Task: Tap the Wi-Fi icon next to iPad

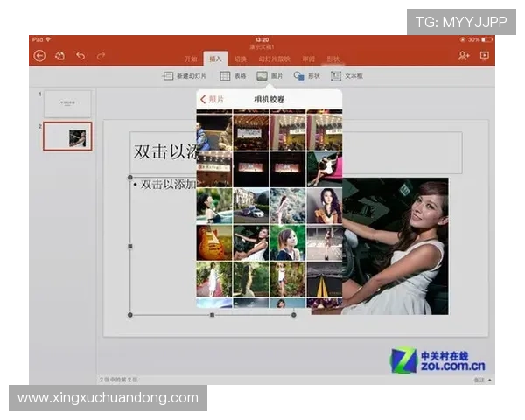Action: pos(48,39)
